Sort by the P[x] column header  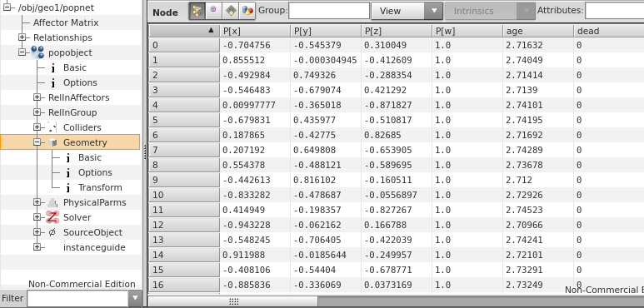(x=255, y=31)
